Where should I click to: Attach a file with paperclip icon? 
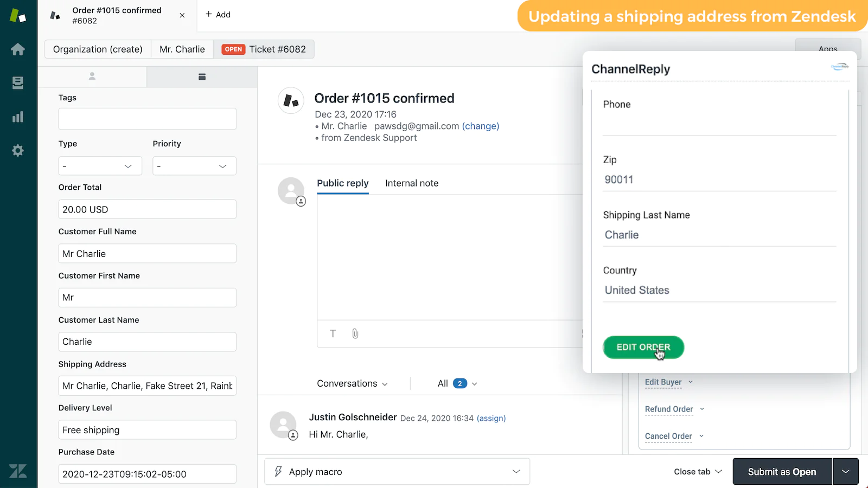(355, 333)
